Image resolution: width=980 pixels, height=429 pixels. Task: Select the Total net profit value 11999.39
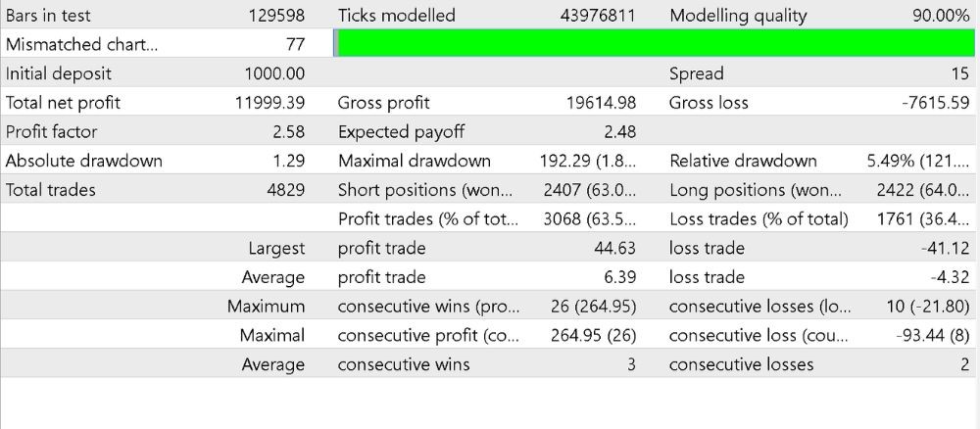coord(270,103)
